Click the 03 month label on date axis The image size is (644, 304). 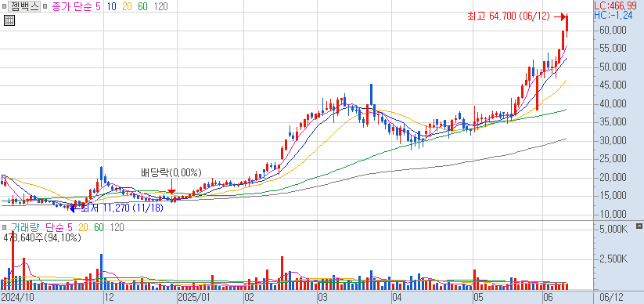[x=323, y=297]
